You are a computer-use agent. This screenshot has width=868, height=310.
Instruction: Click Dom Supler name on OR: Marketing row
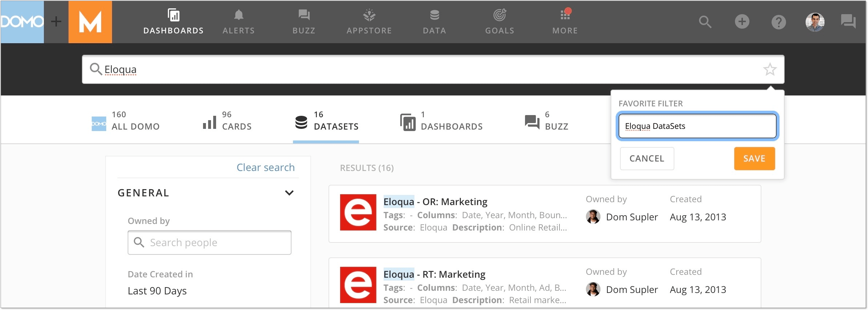(632, 217)
